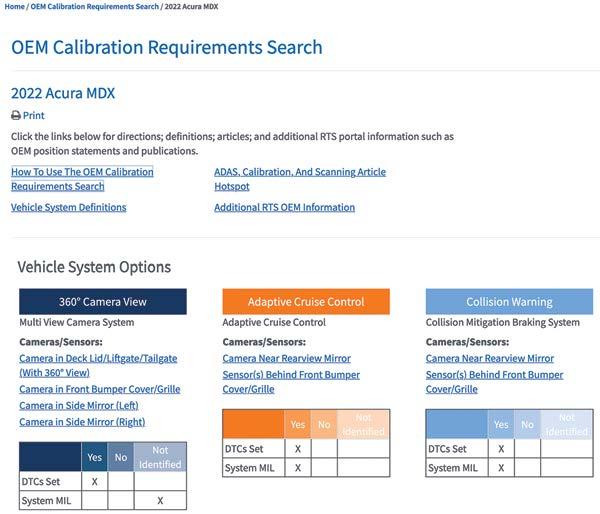600x514 pixels.
Task: Click No header in Collision Warning table
Action: [x=527, y=424]
